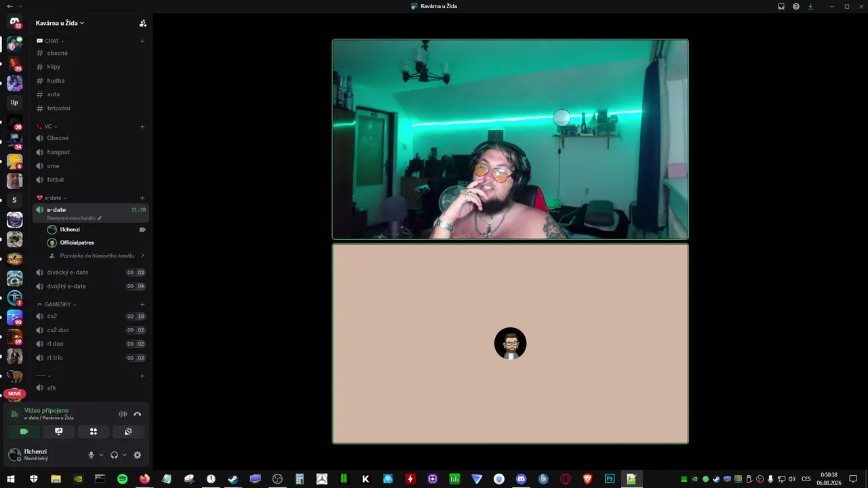Open the obecné text channel
The height and width of the screenshot is (488, 868).
[91, 53]
